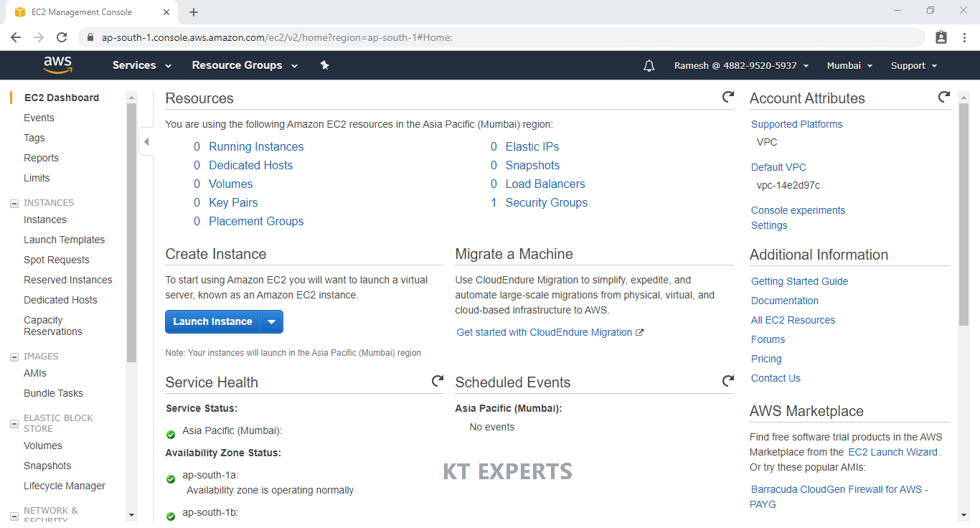This screenshot has height=528, width=980.
Task: Open Lifecycle Manager in the sidebar
Action: pos(65,486)
